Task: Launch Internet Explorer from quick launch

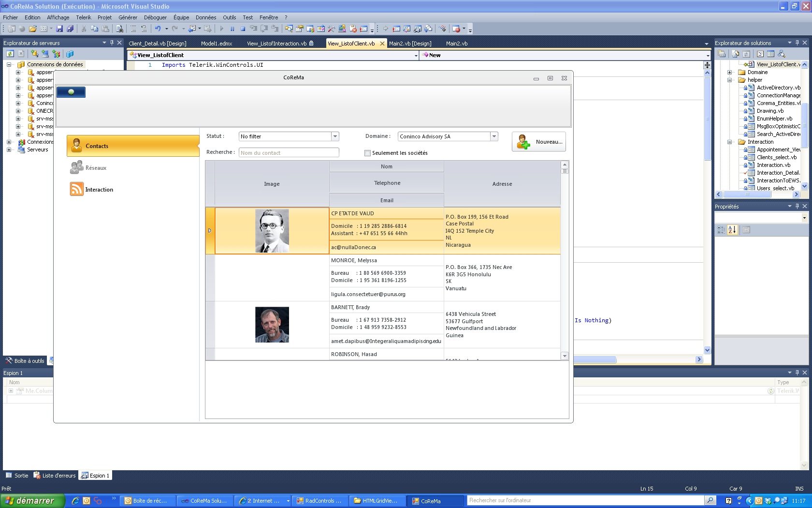Action: click(76, 501)
